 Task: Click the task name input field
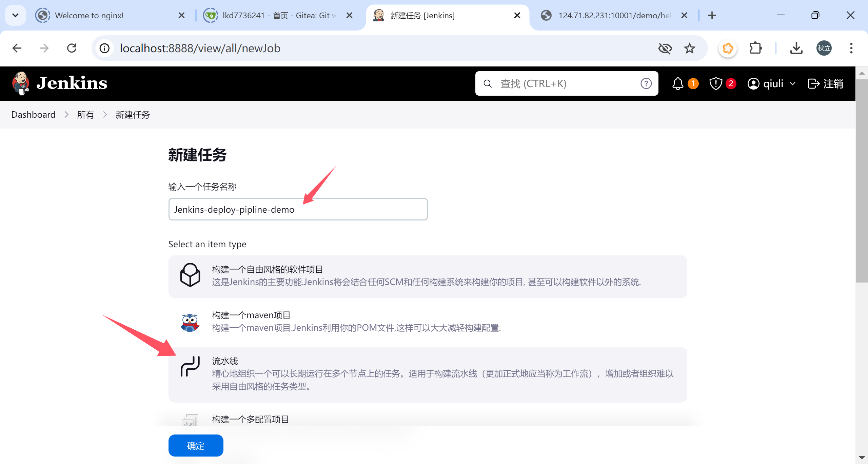click(x=298, y=209)
